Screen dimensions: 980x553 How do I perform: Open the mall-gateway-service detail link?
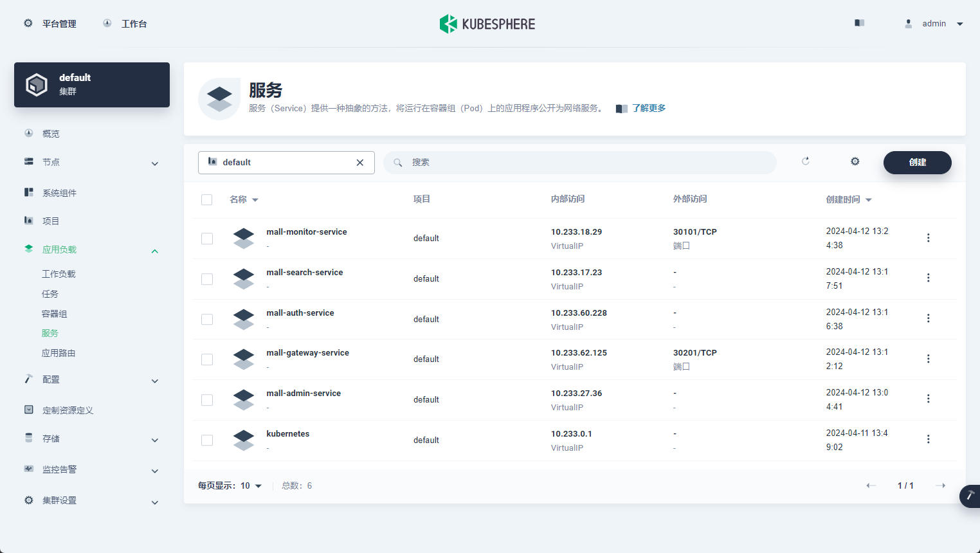[x=307, y=352]
